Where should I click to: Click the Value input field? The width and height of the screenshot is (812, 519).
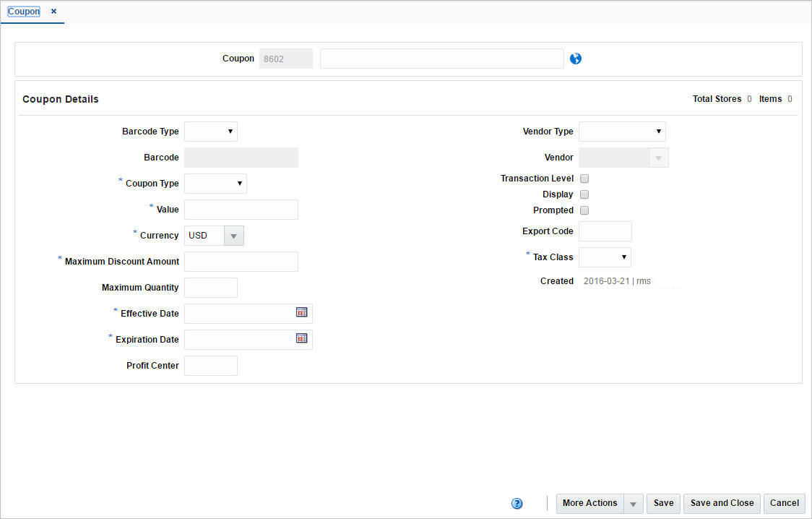click(241, 210)
